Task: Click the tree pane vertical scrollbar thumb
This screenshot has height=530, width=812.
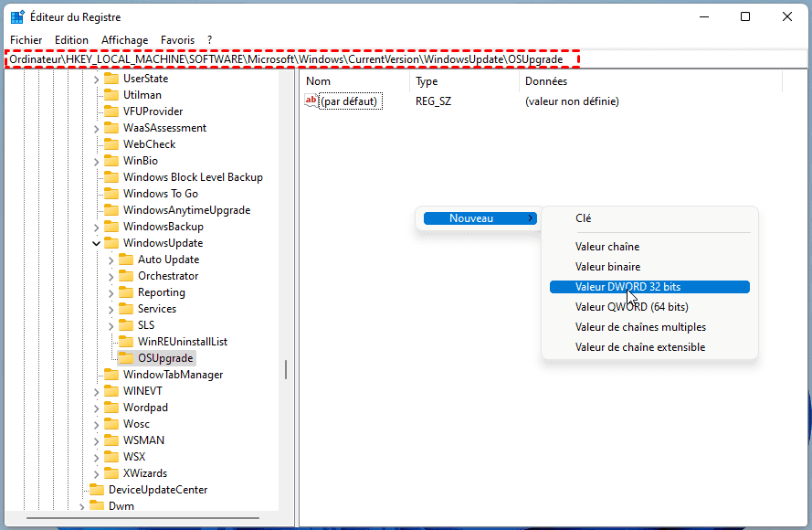Action: pos(286,369)
